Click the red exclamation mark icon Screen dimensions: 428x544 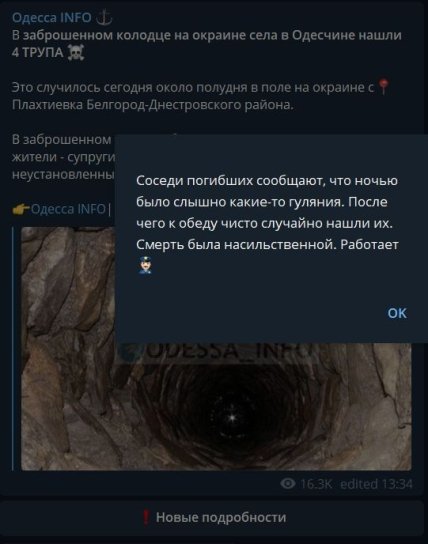coord(146,518)
